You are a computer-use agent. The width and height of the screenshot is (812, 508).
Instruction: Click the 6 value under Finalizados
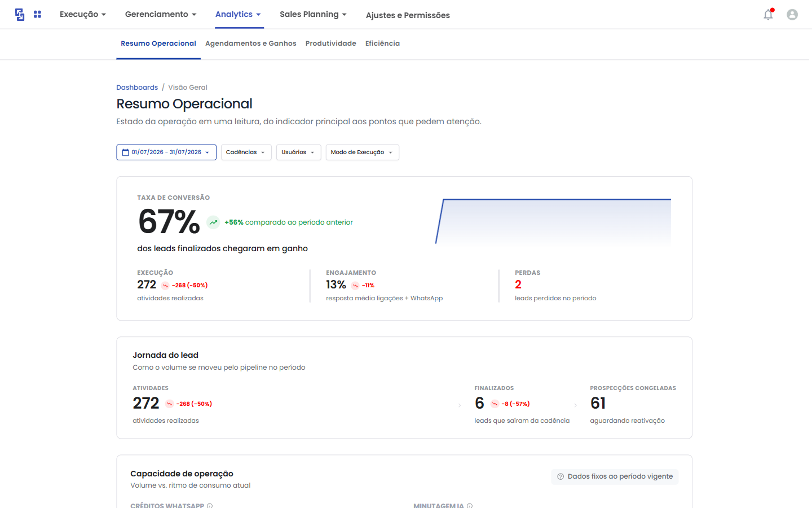(x=479, y=403)
